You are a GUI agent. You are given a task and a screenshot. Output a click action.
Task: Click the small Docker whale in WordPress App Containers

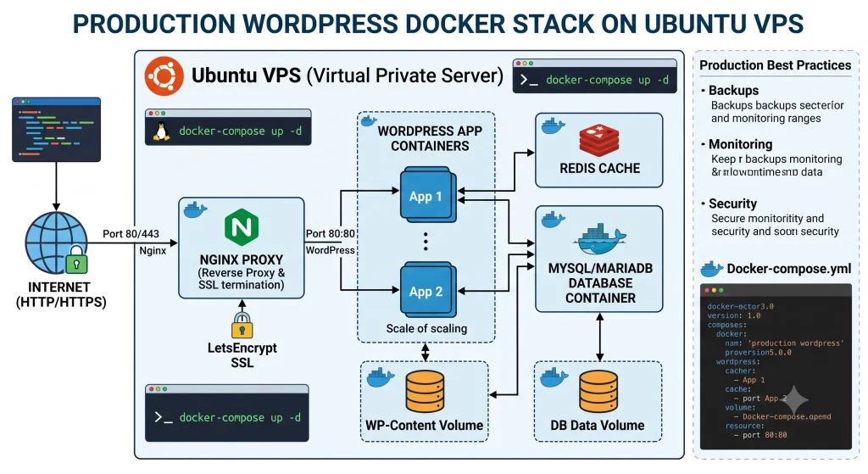[x=369, y=120]
